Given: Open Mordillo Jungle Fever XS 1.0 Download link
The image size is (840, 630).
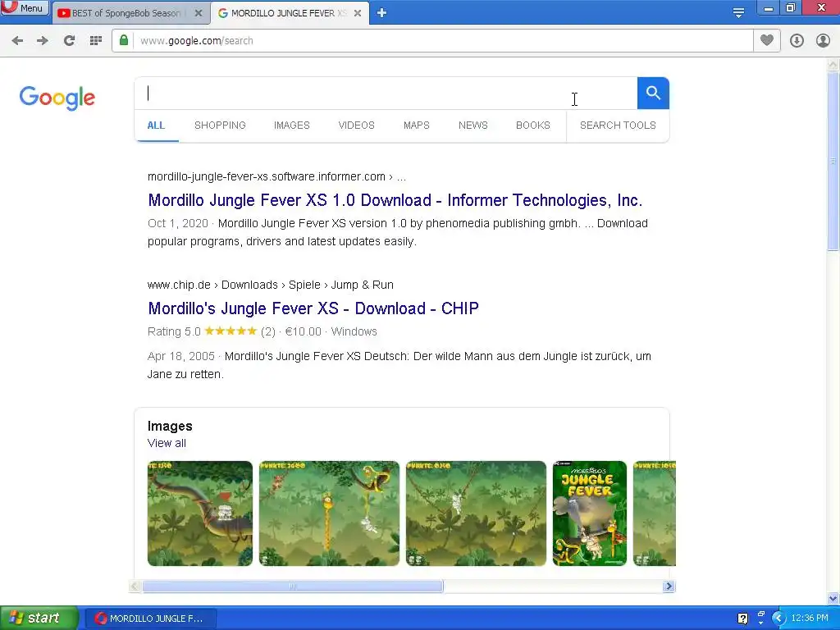Looking at the screenshot, I should (395, 200).
